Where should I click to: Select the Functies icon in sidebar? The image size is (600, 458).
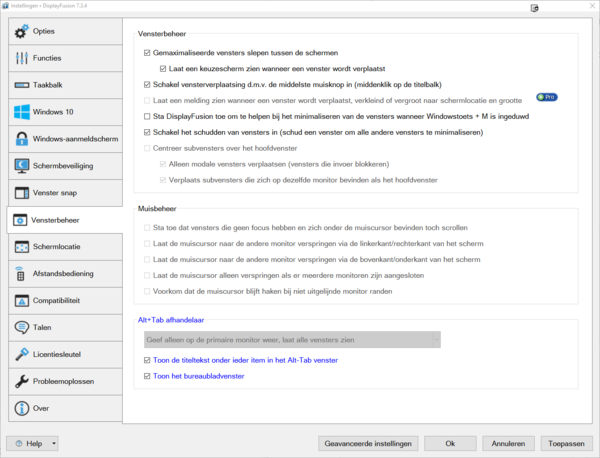22,58
